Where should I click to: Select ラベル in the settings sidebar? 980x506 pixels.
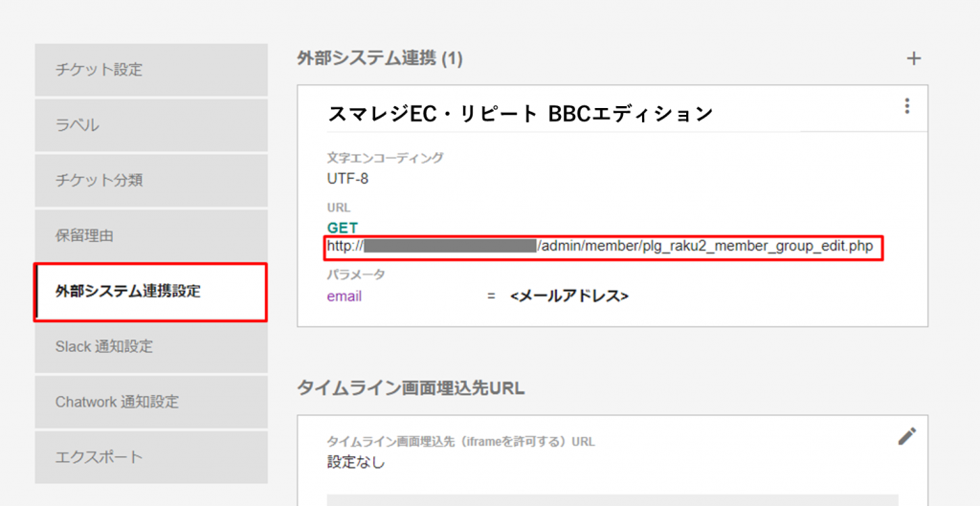tap(151, 125)
